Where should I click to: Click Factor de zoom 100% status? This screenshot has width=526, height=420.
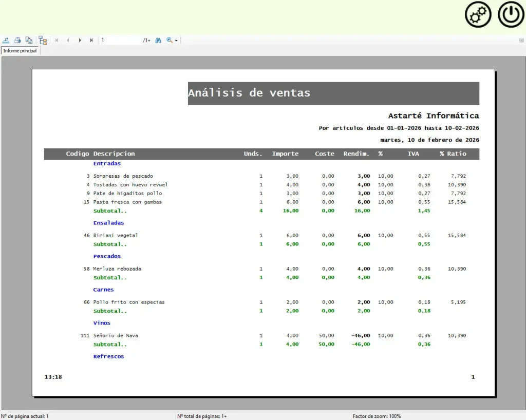pos(377,416)
